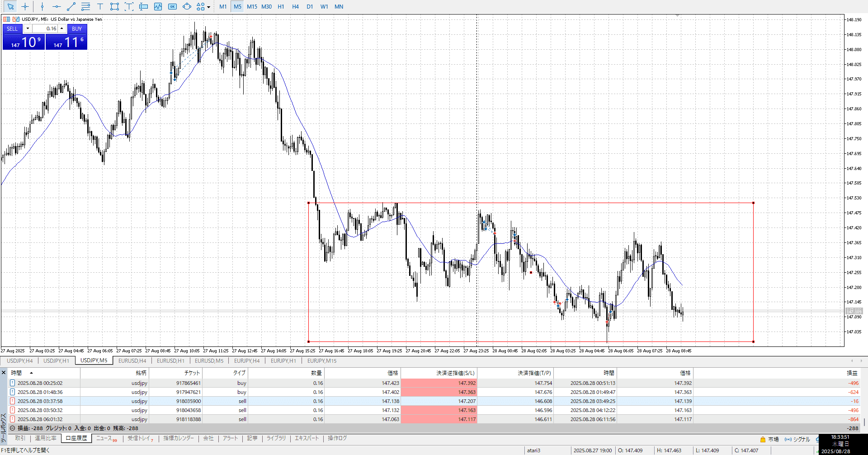The image size is (868, 455).
Task: Select the rectangle shapes tool
Action: (114, 6)
